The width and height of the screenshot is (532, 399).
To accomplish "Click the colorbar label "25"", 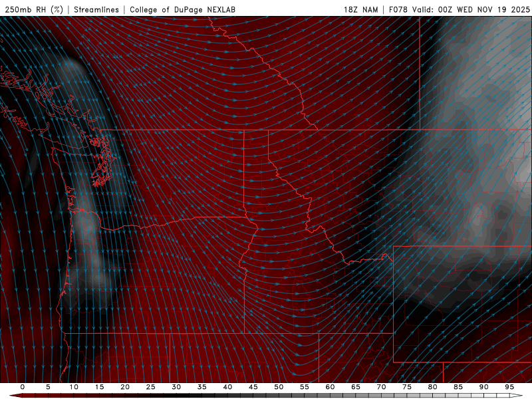I will click(151, 387).
